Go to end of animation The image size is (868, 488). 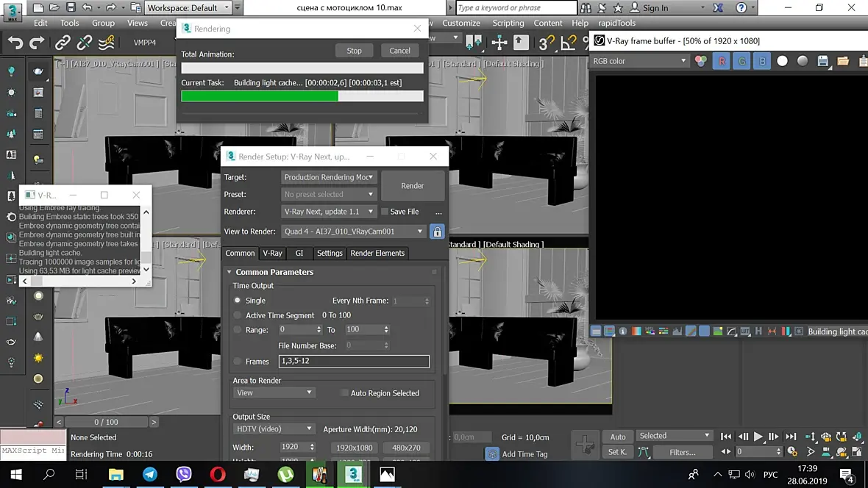click(791, 437)
